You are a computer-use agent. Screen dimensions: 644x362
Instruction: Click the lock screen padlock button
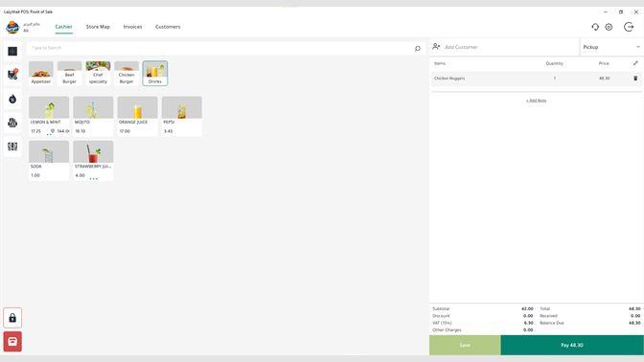[x=12, y=318]
